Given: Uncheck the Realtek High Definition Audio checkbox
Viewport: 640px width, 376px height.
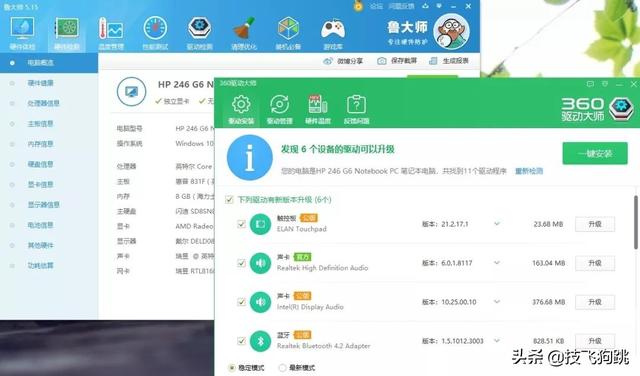Looking at the screenshot, I should pyautogui.click(x=241, y=263).
